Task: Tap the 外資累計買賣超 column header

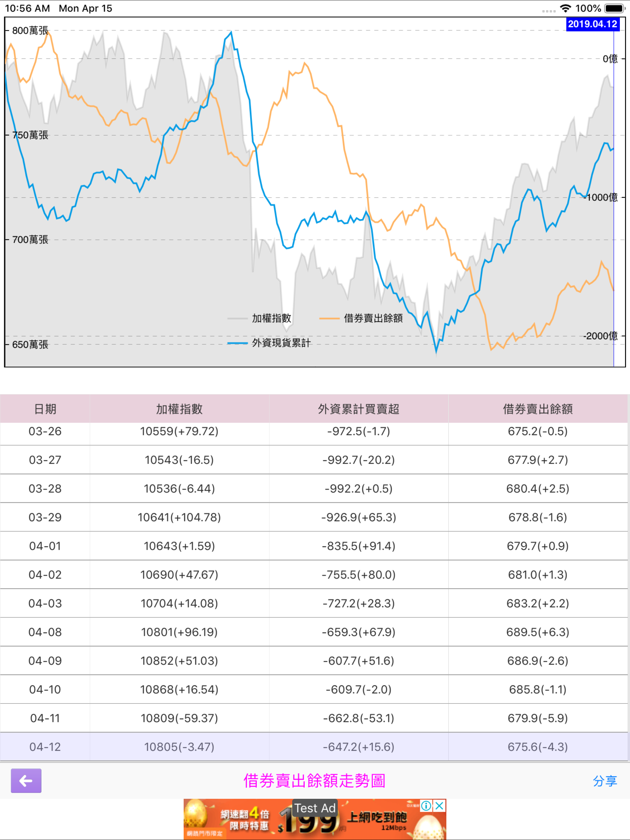Action: pyautogui.click(x=359, y=409)
